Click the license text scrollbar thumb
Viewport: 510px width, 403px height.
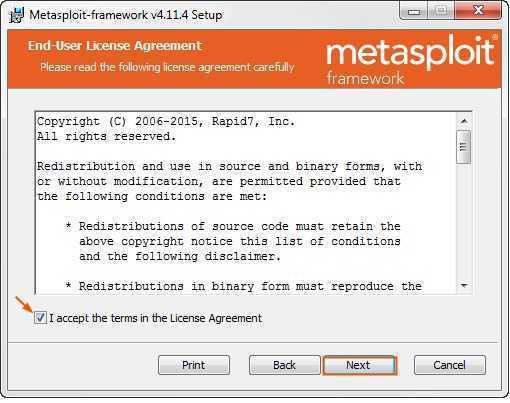[x=464, y=147]
